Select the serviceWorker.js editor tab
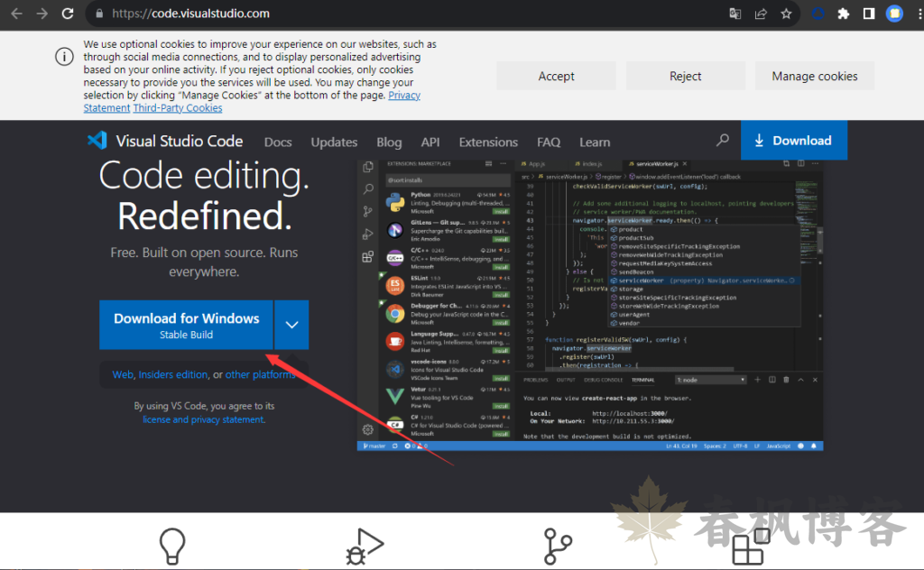The image size is (924, 570). [657, 164]
